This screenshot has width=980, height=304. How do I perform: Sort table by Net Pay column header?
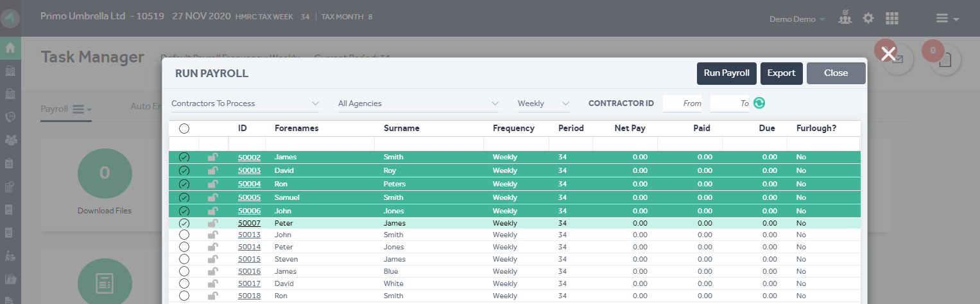[x=630, y=129]
